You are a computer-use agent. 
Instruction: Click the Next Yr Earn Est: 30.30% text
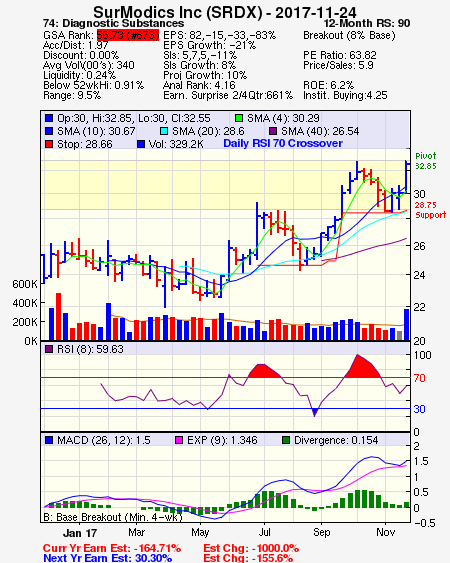pyautogui.click(x=107, y=558)
